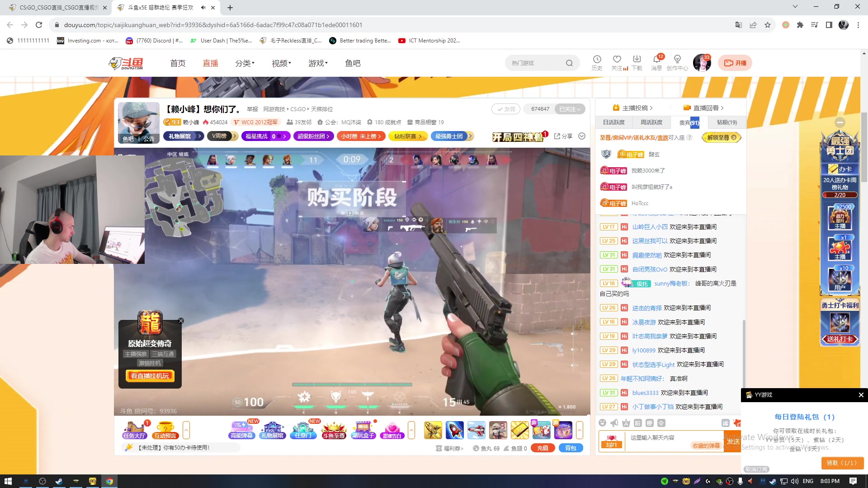This screenshot has width=868, height=488.
Task: Open the 斗鱼至尊 crown icon
Action: (x=334, y=430)
